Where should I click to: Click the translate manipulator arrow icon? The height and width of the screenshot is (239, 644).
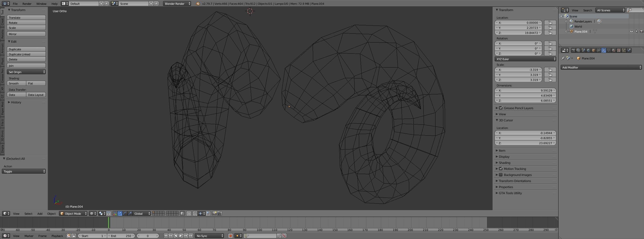click(120, 214)
